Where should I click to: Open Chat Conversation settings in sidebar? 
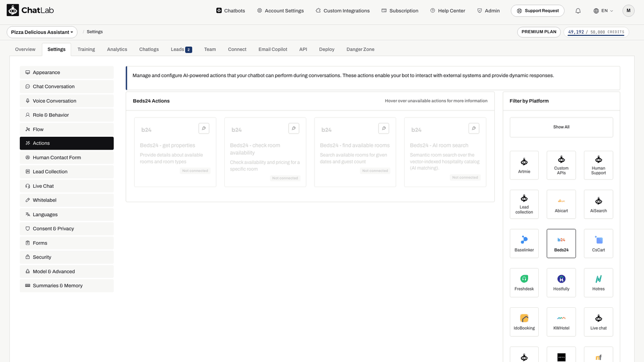click(67, 86)
